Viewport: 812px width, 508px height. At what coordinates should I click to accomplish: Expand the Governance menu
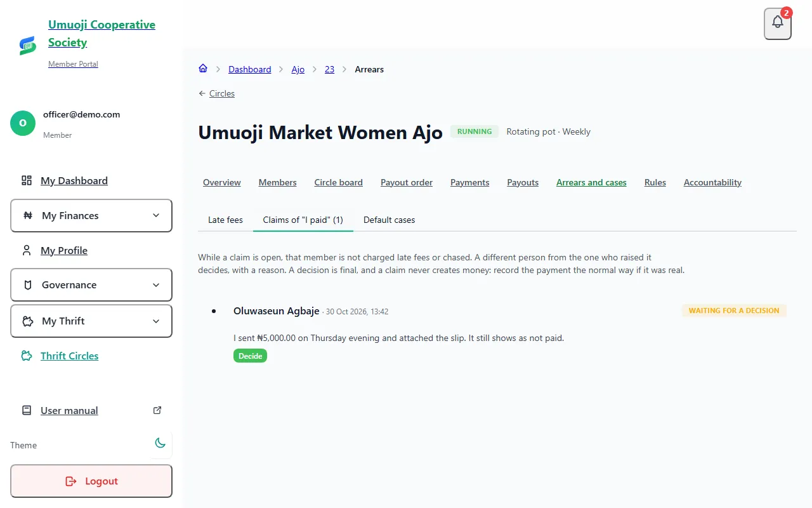coord(91,284)
